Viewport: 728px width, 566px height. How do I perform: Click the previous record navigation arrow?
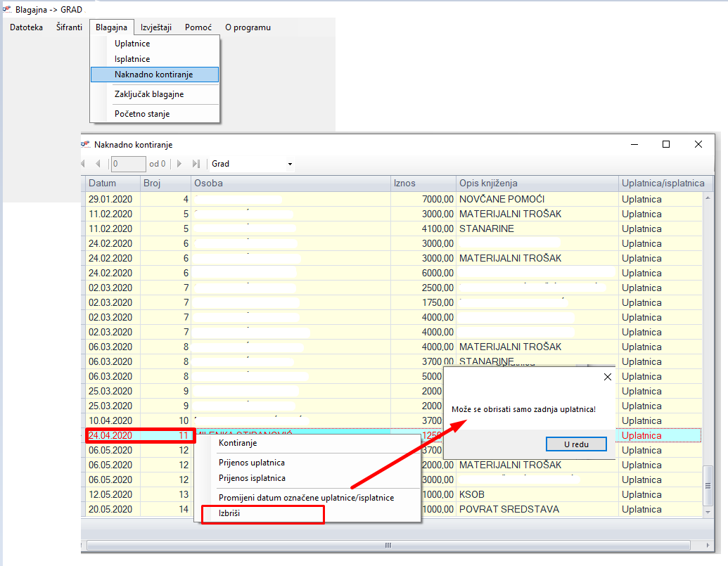point(98,164)
